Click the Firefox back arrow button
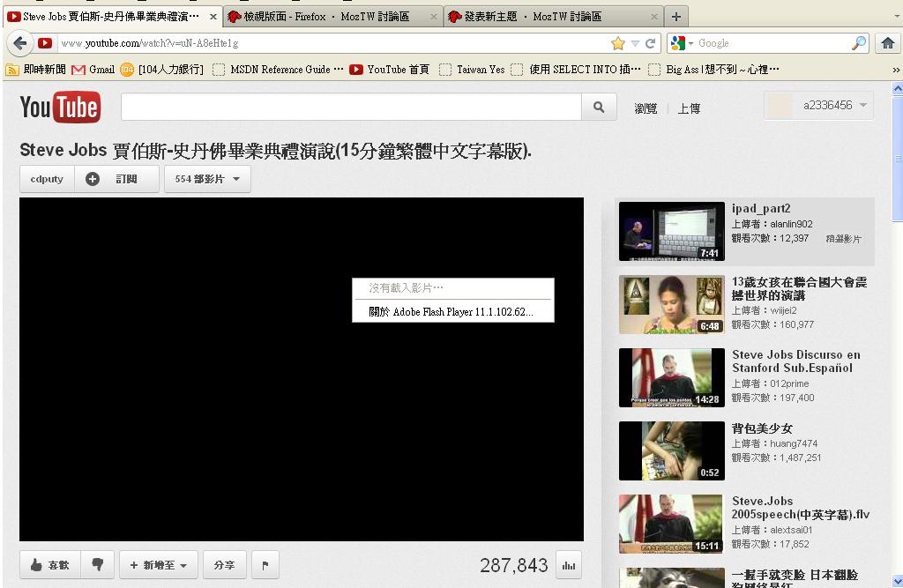 (x=20, y=43)
